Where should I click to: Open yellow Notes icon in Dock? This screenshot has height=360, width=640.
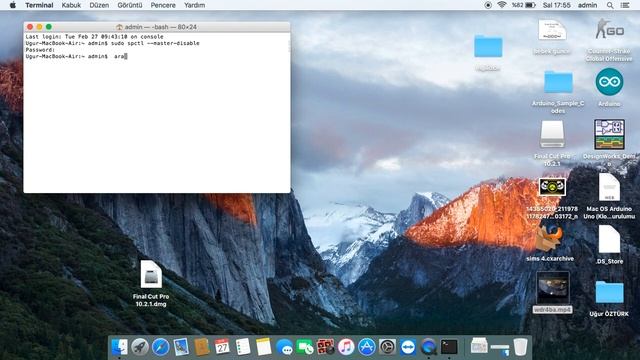(x=264, y=347)
